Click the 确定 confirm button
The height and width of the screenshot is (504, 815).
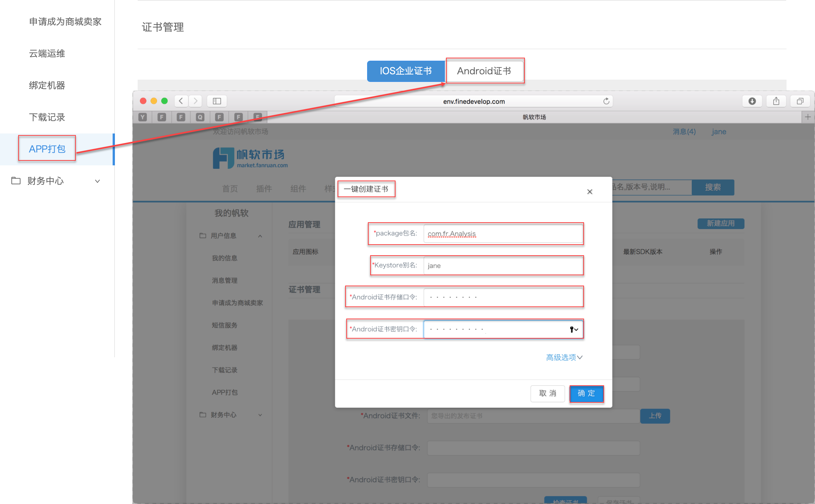[x=586, y=393]
